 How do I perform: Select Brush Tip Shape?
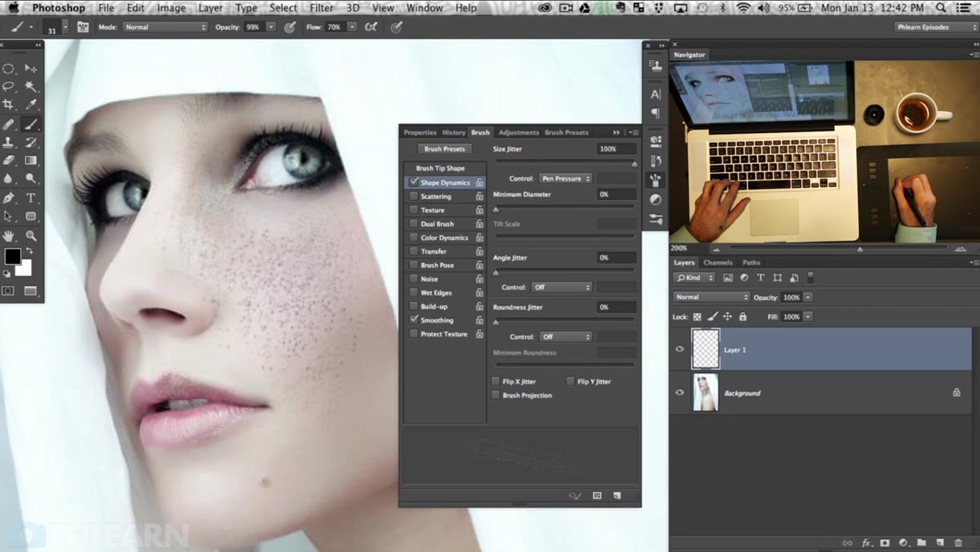440,168
